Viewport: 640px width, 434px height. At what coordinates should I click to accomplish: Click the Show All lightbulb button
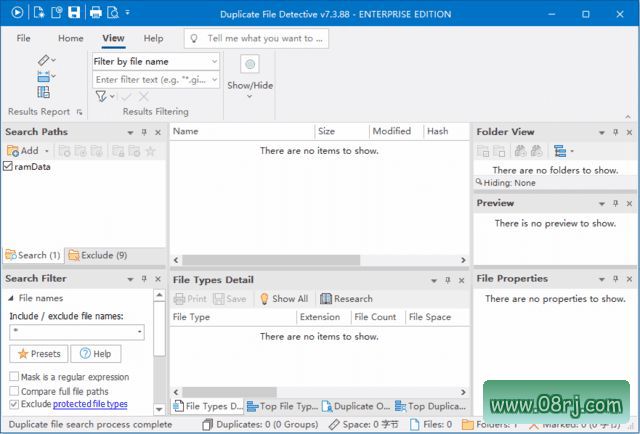point(284,299)
